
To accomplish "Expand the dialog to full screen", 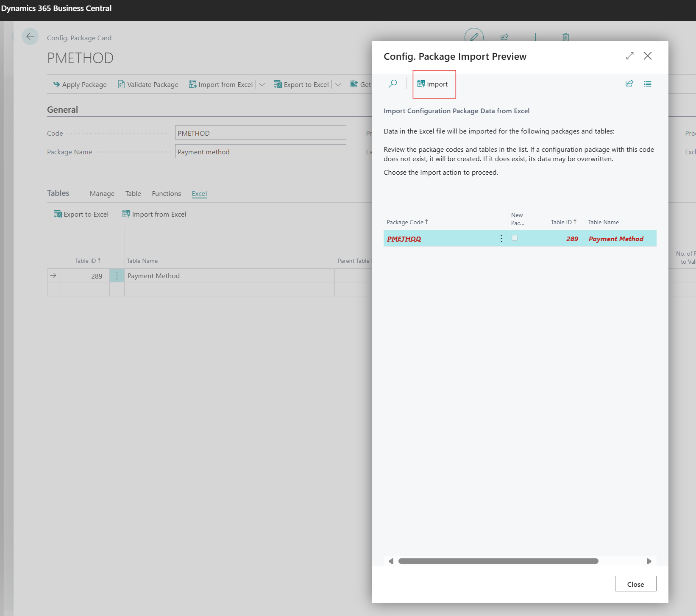I will (x=629, y=56).
